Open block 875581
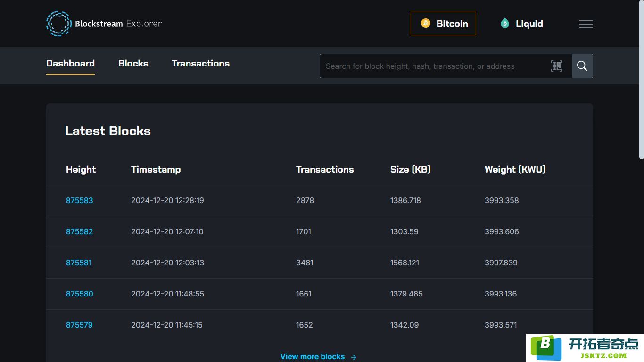Screen dimensions: 644x362 point(79,263)
